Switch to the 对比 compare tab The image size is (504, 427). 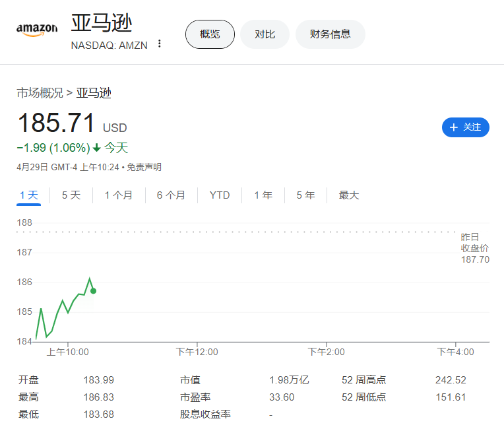(x=265, y=34)
